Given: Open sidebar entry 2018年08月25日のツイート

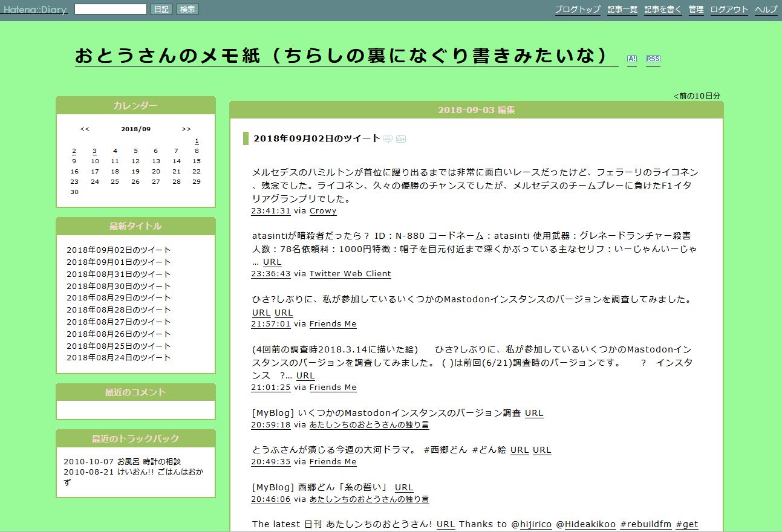Looking at the screenshot, I should click(x=119, y=346).
